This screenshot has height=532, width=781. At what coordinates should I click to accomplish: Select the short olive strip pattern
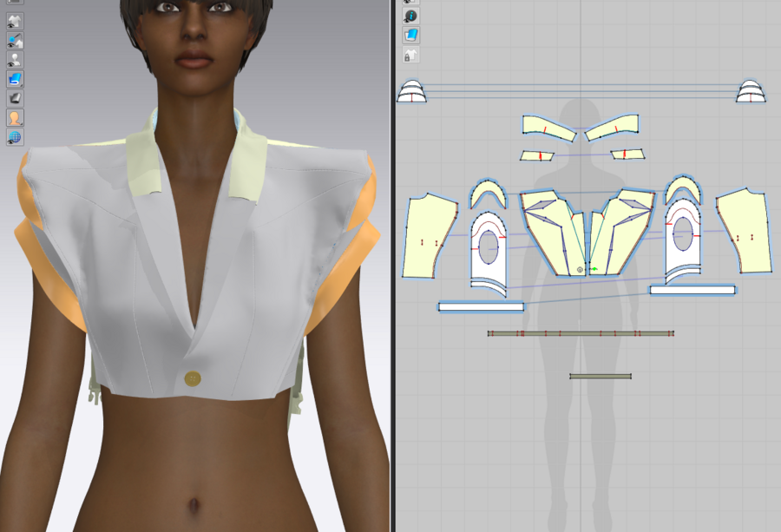[601, 376]
